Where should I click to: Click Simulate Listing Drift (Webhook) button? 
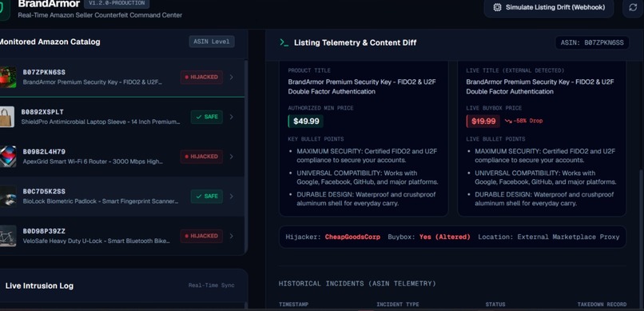coord(548,7)
